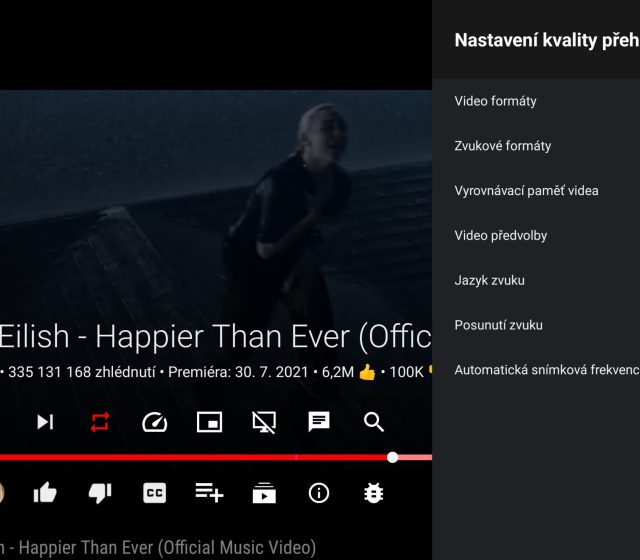Click the screen-off icon
Screen dimensions: 640x560
[264, 422]
